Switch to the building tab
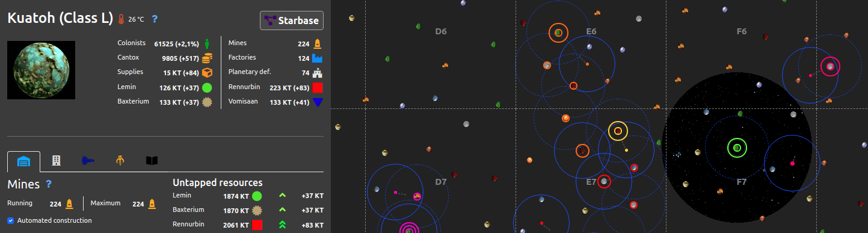The width and height of the screenshot is (868, 233). [x=56, y=161]
